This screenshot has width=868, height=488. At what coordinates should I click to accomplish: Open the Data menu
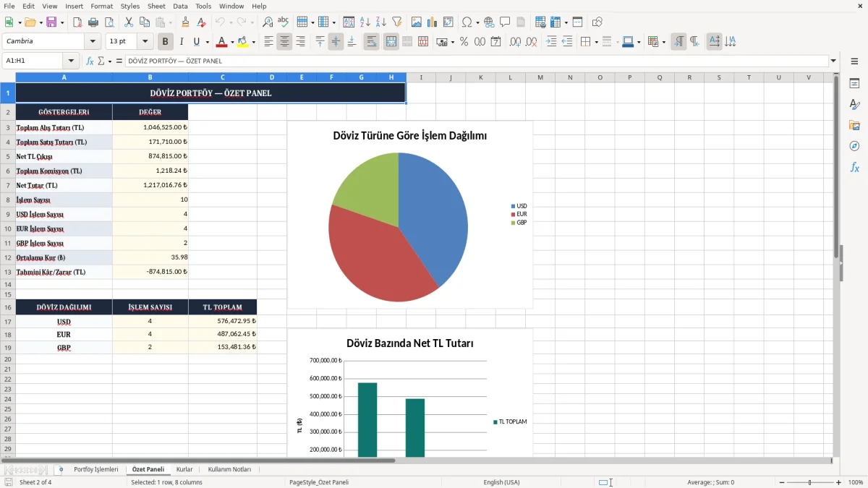(180, 6)
